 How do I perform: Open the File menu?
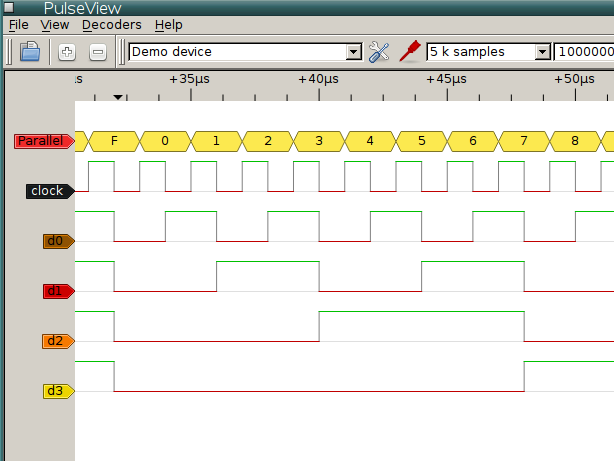[18, 25]
